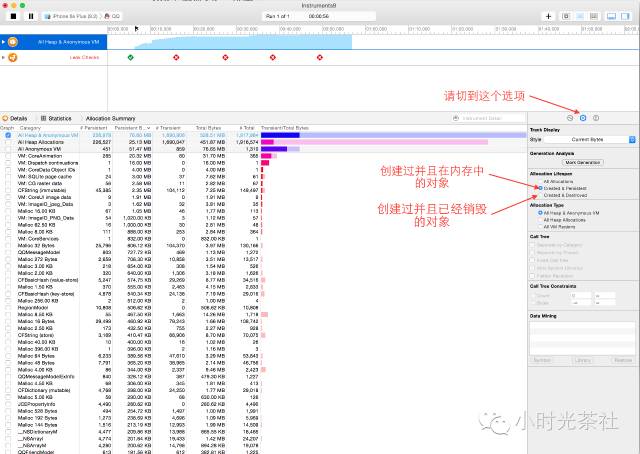Screen dimensions: 640x454
Task: Stop the recording with the stop button
Action: pos(13,16)
